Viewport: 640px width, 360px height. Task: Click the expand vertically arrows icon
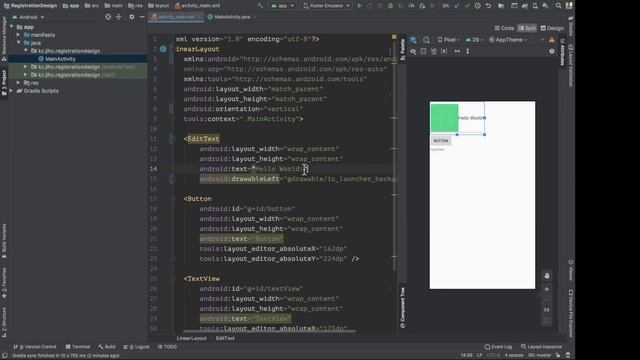click(x=468, y=51)
